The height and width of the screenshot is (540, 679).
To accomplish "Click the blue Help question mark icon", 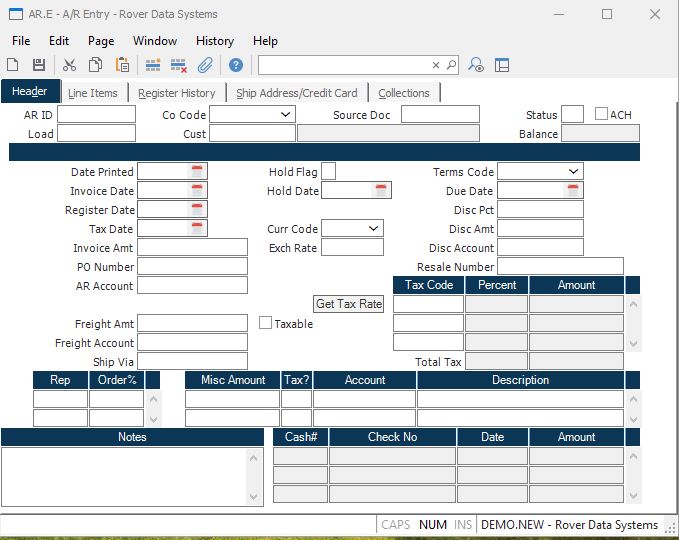I will 236,65.
